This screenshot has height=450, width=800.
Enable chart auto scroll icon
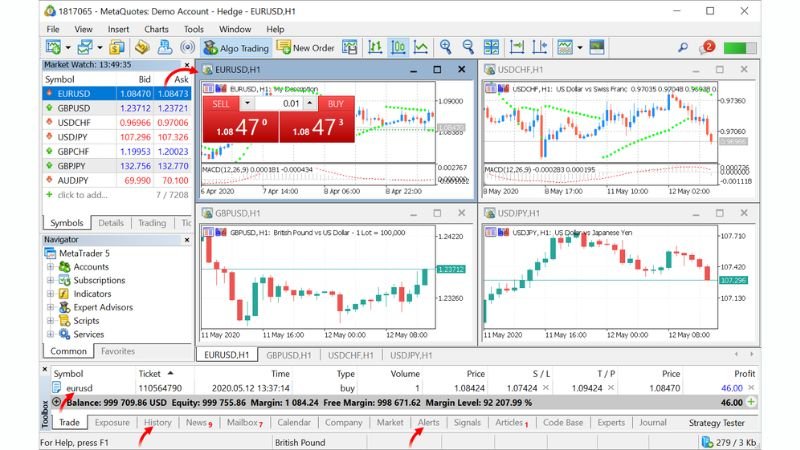tap(517, 47)
